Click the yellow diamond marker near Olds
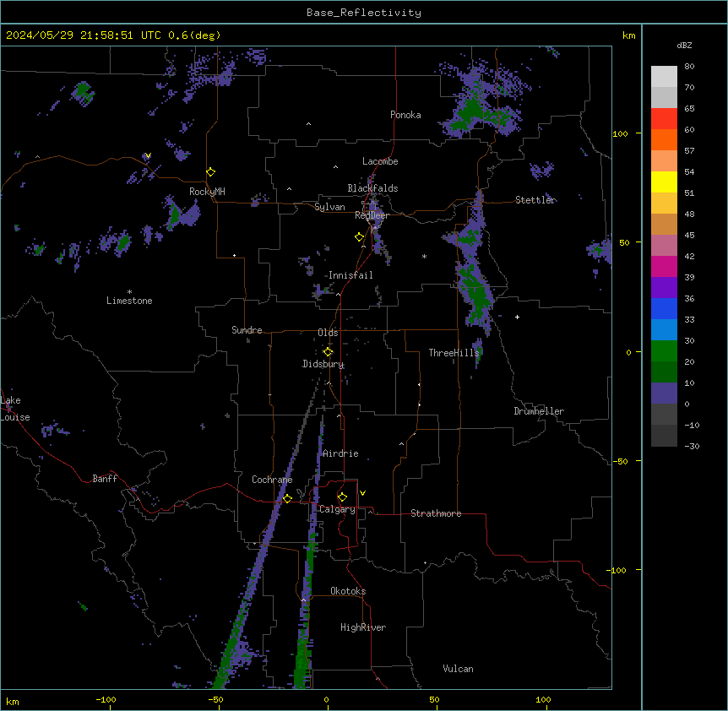The image size is (728, 711). tap(329, 351)
